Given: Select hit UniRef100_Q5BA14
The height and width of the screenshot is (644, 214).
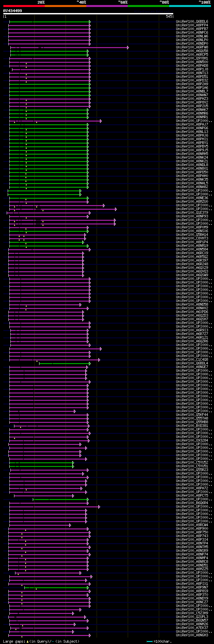Looking at the screenshot, I should pos(192,234).
